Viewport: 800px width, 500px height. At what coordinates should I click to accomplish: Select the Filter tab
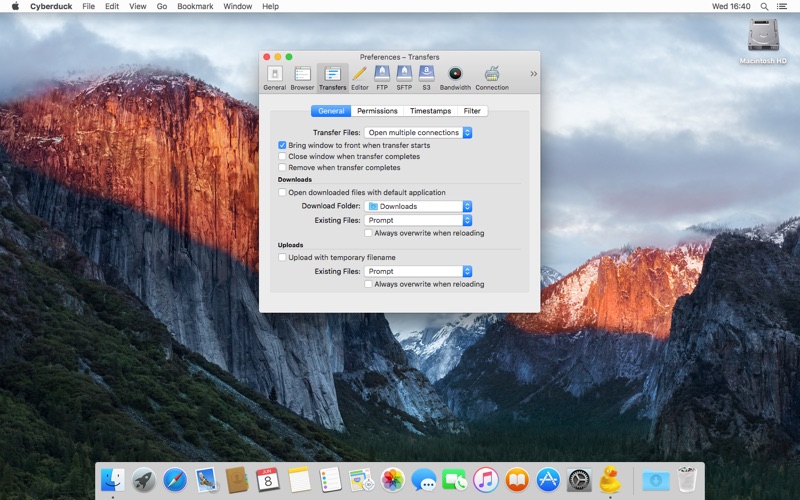coord(472,111)
